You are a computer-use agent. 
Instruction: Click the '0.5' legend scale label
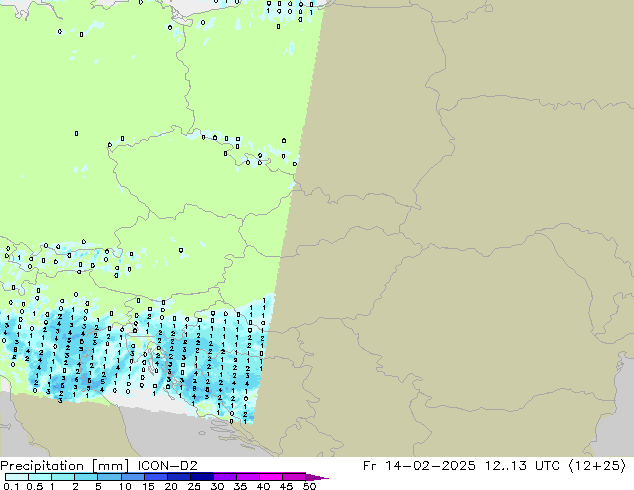tap(35, 486)
